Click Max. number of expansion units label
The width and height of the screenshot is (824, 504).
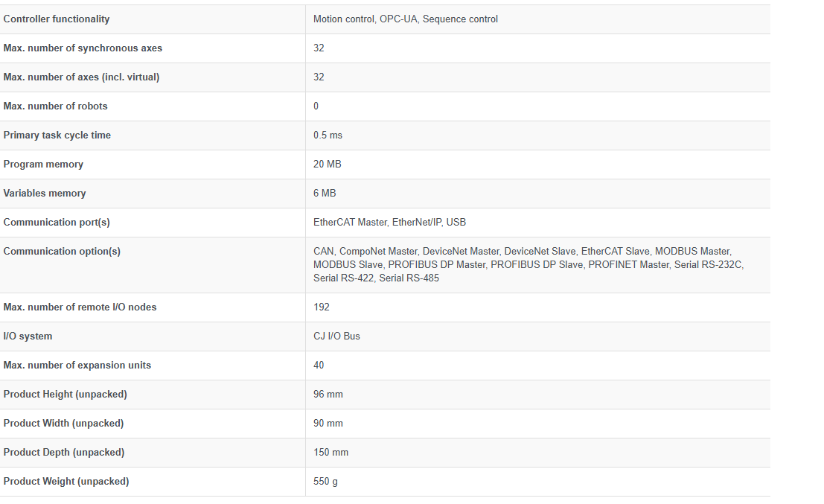tap(77, 366)
